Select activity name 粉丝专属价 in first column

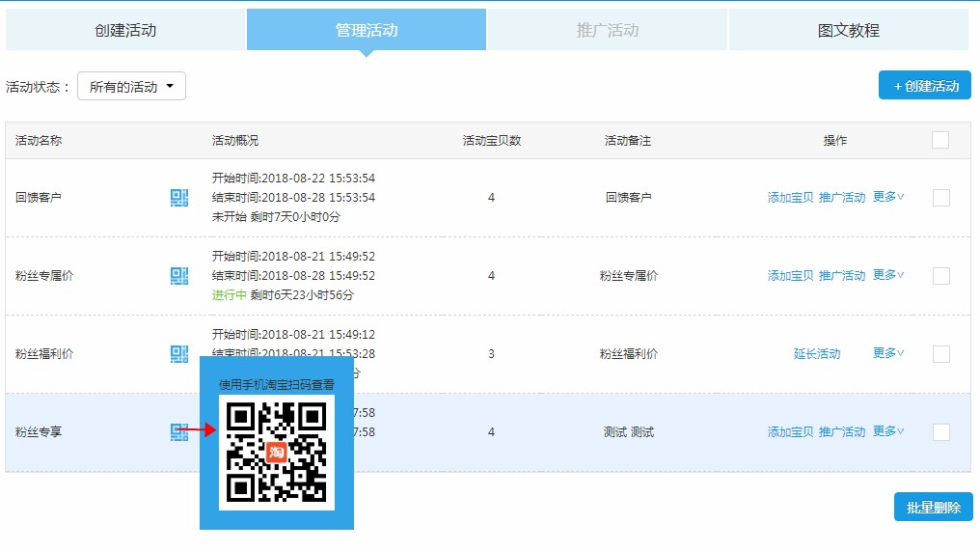43,276
